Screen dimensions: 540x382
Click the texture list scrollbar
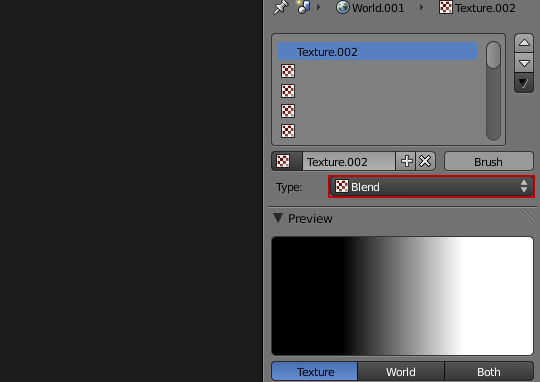[493, 91]
